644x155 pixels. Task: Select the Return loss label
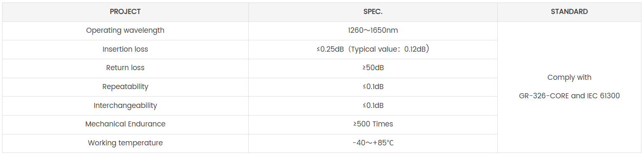click(x=125, y=68)
